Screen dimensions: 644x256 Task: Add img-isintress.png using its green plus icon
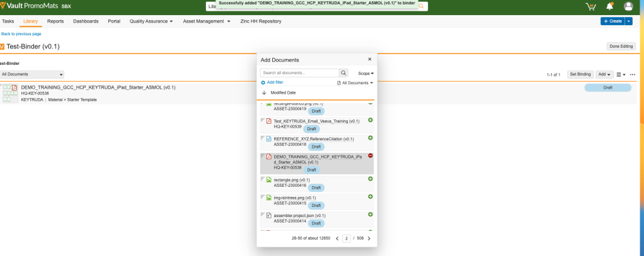point(370,196)
